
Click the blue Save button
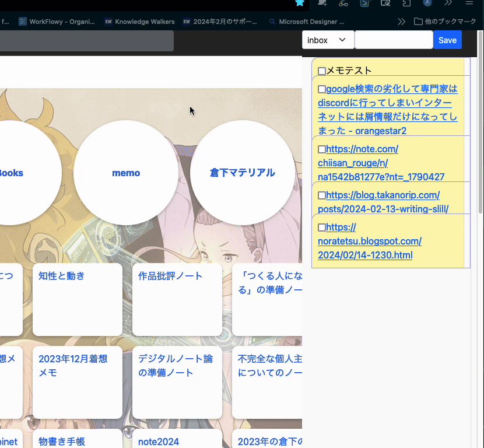pyautogui.click(x=447, y=40)
